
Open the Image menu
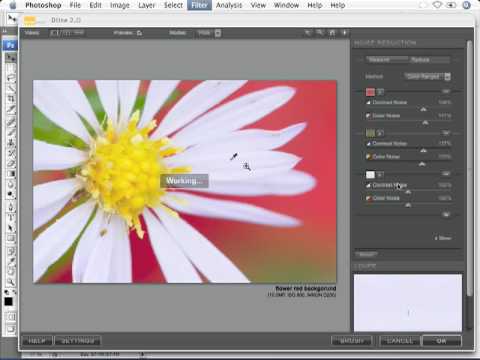tap(120, 5)
